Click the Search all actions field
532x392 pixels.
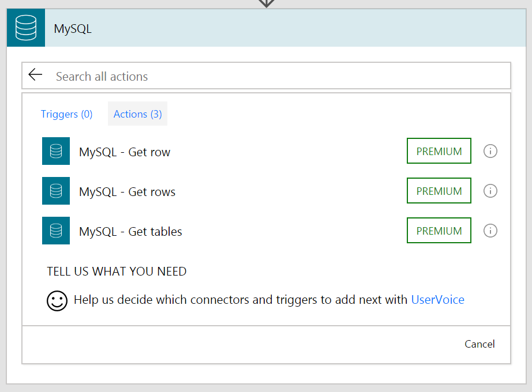[173, 76]
